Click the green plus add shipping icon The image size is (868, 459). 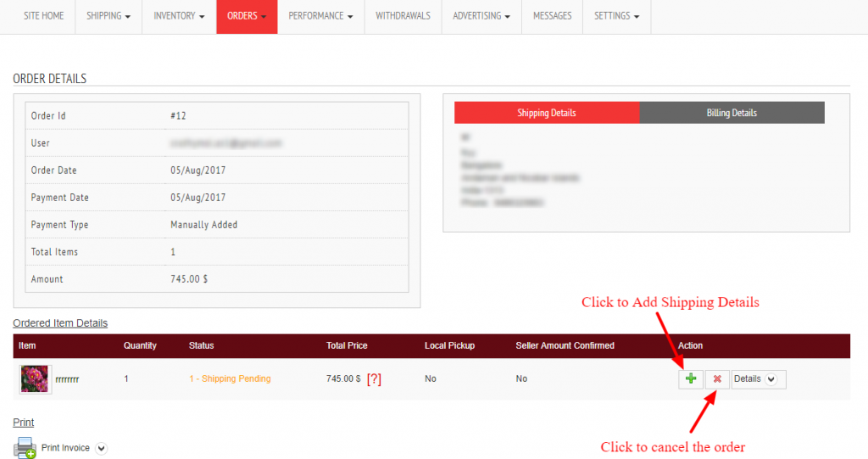click(690, 379)
